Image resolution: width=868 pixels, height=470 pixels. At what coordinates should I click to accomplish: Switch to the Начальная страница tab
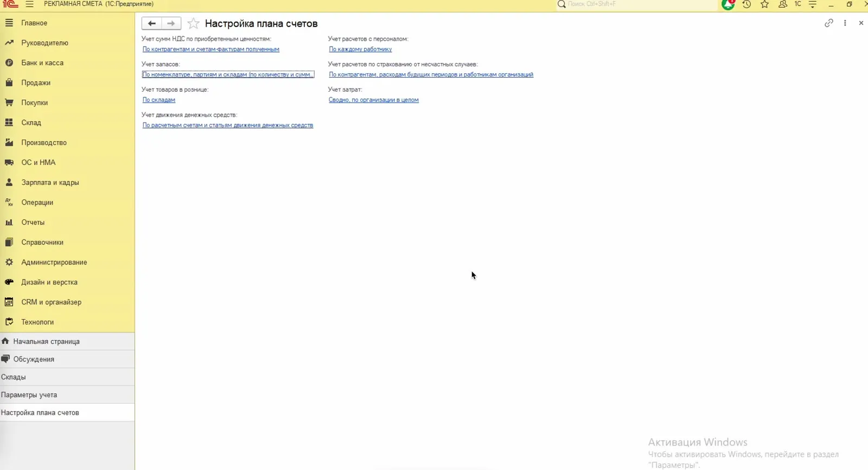tap(67, 341)
